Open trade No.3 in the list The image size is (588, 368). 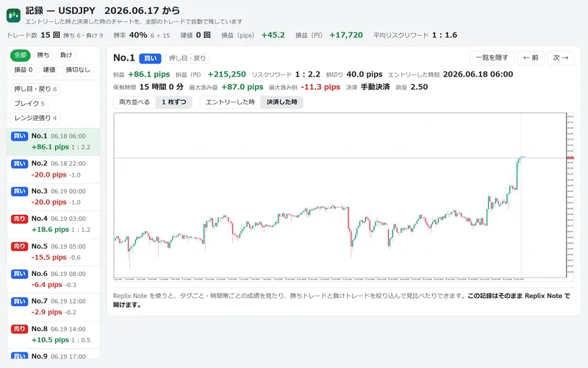pos(54,197)
